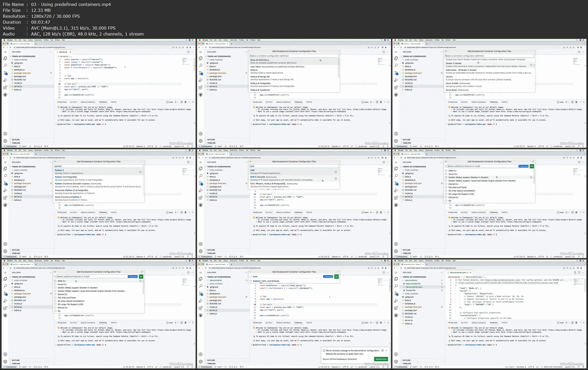The image size is (588, 370).
Task: Click the Rebuild Now button
Action: [x=381, y=359]
